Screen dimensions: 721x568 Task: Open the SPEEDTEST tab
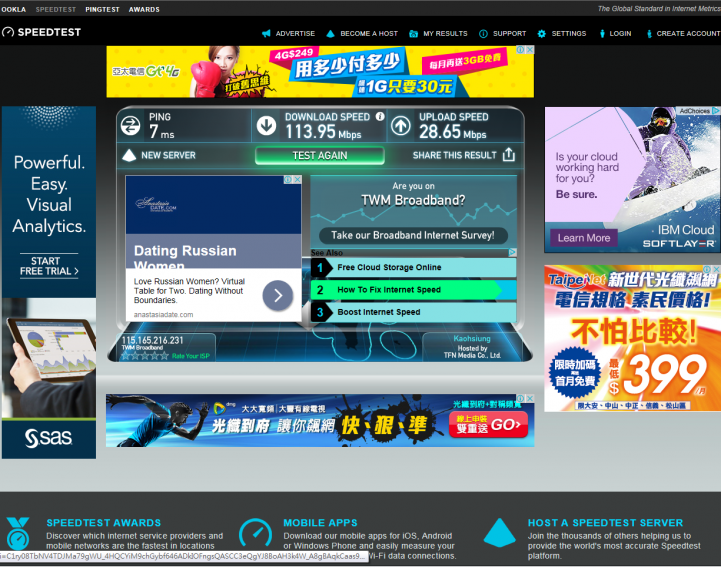pyautogui.click(x=56, y=9)
